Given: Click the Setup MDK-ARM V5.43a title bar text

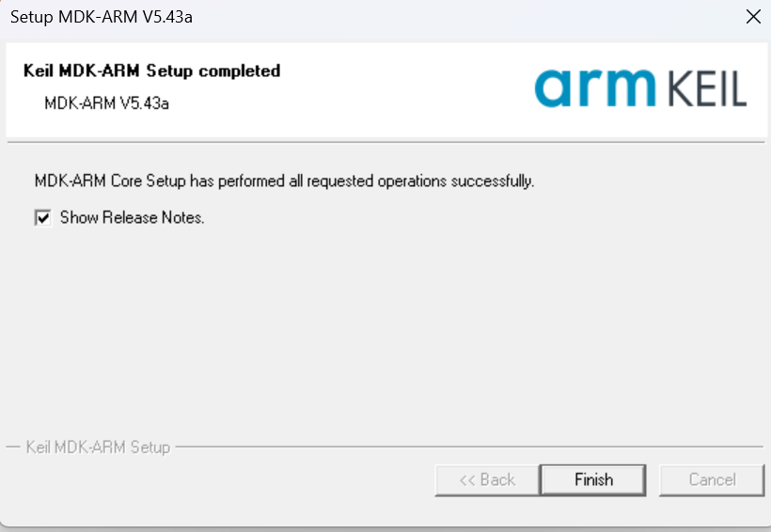Looking at the screenshot, I should [x=102, y=17].
